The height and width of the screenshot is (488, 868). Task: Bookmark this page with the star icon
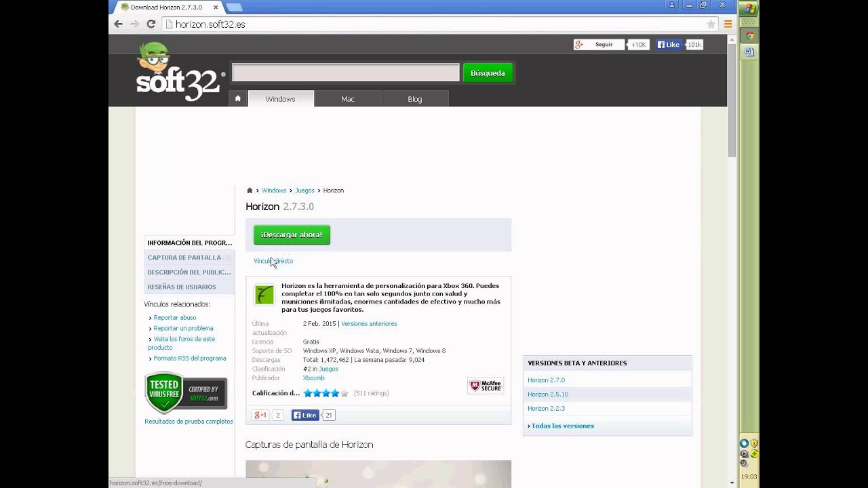711,24
